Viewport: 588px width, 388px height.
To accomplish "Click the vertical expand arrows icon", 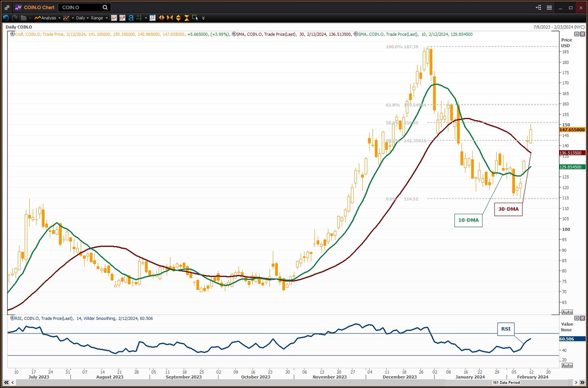I will tap(178, 18).
